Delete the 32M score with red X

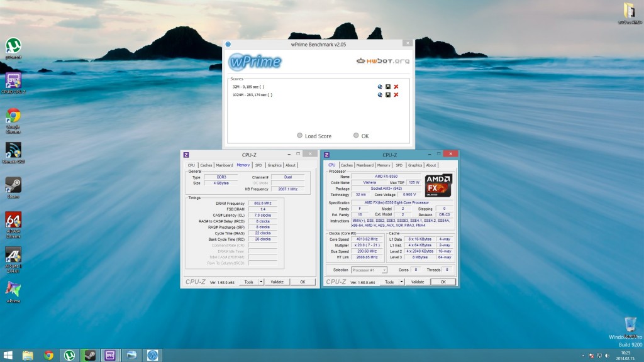pyautogui.click(x=396, y=87)
